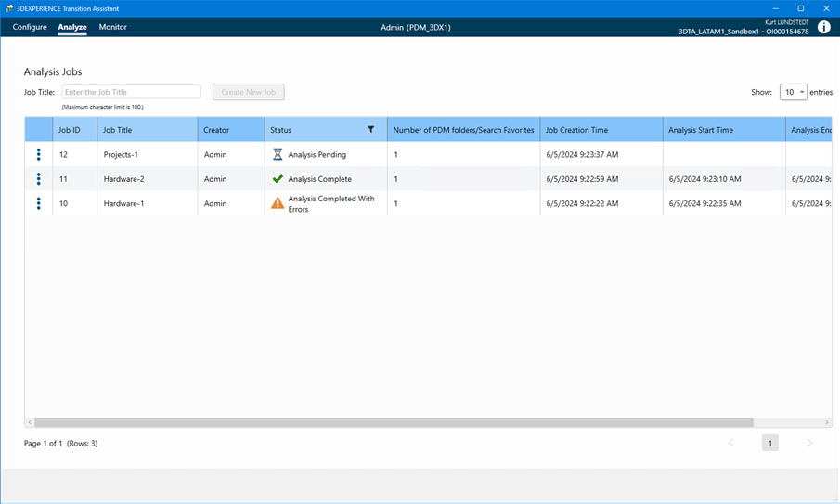The image size is (840, 504).
Task: Click the table horizontal scrollbar thumb
Action: coord(394,422)
